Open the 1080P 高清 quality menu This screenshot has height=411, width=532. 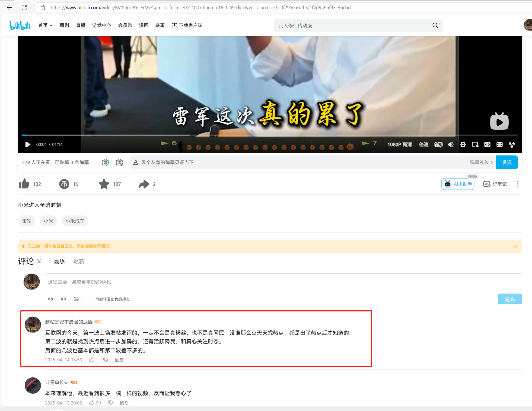click(399, 145)
